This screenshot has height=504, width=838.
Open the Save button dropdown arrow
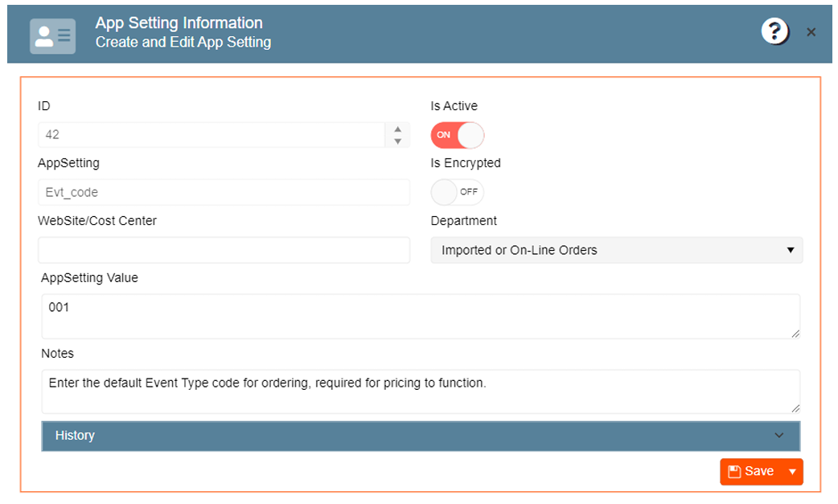[x=792, y=472]
